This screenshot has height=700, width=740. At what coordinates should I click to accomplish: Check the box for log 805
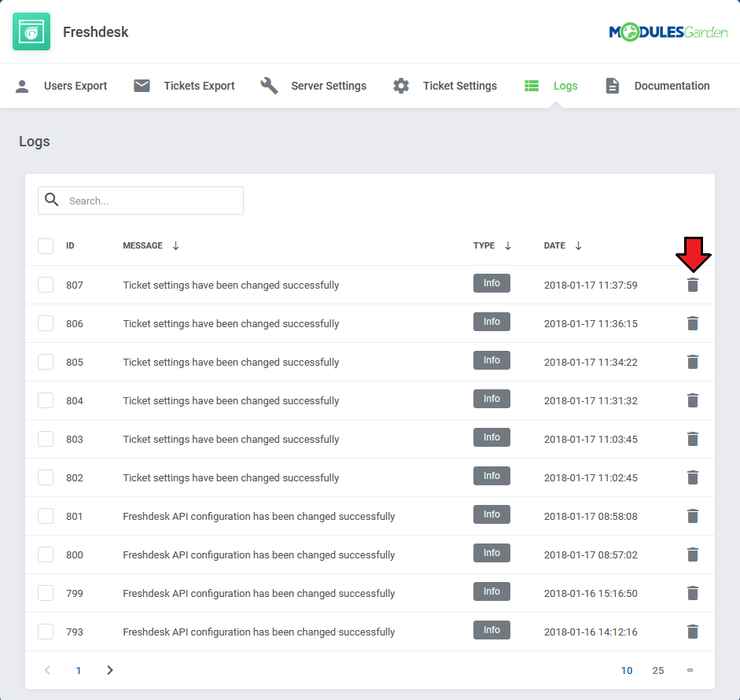point(46,362)
